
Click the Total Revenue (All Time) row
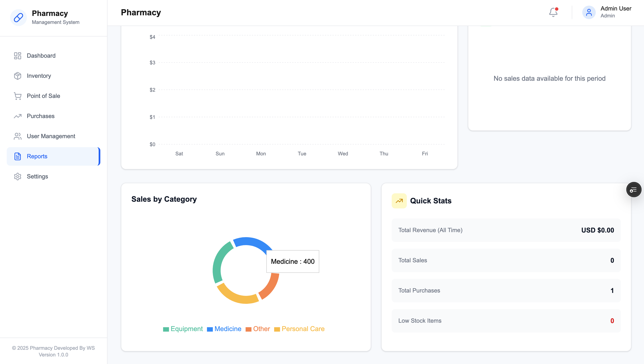tap(506, 230)
